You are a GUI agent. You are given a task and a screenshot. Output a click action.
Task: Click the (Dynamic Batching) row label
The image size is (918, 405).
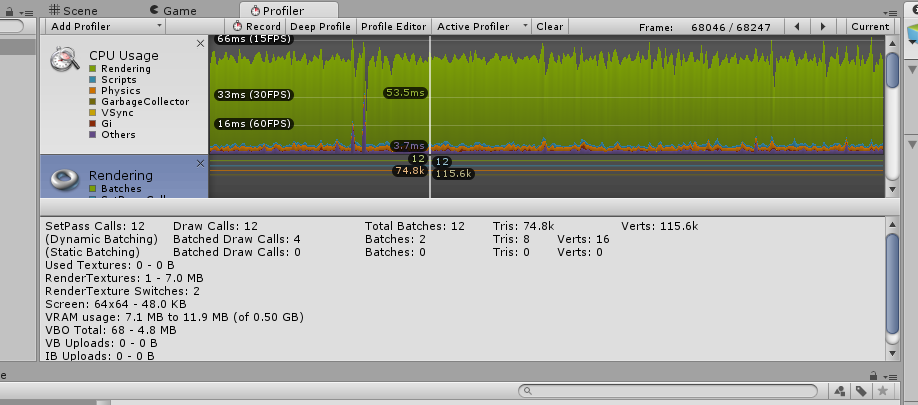click(101, 239)
